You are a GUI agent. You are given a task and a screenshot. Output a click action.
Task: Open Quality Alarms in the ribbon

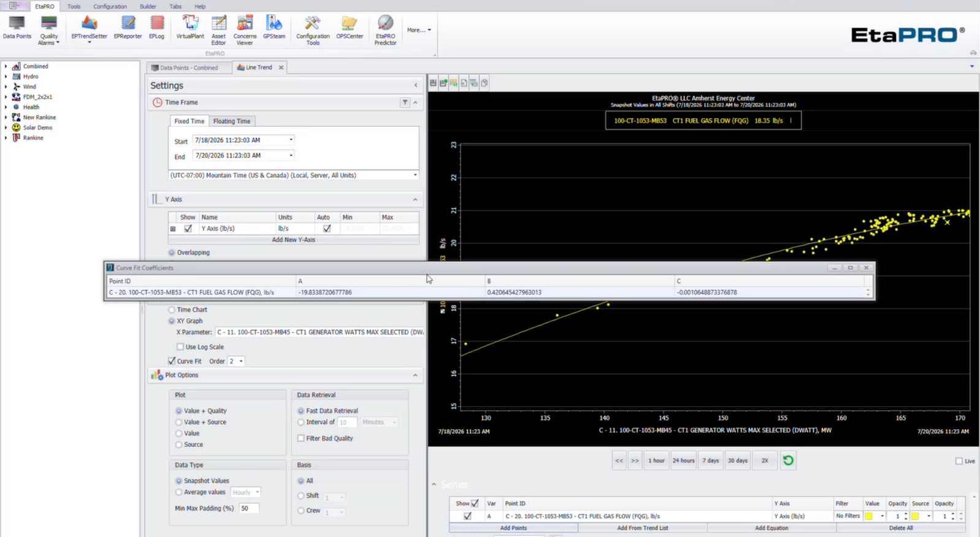49,30
